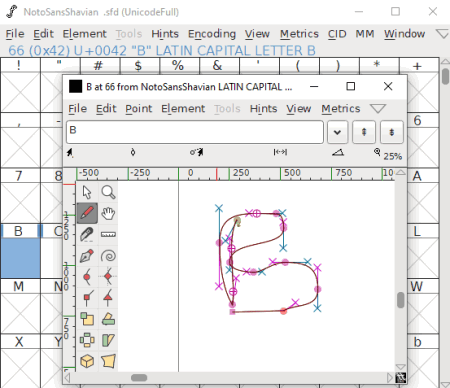
Task: Open glyph window Hints menu
Action: pyautogui.click(x=263, y=109)
